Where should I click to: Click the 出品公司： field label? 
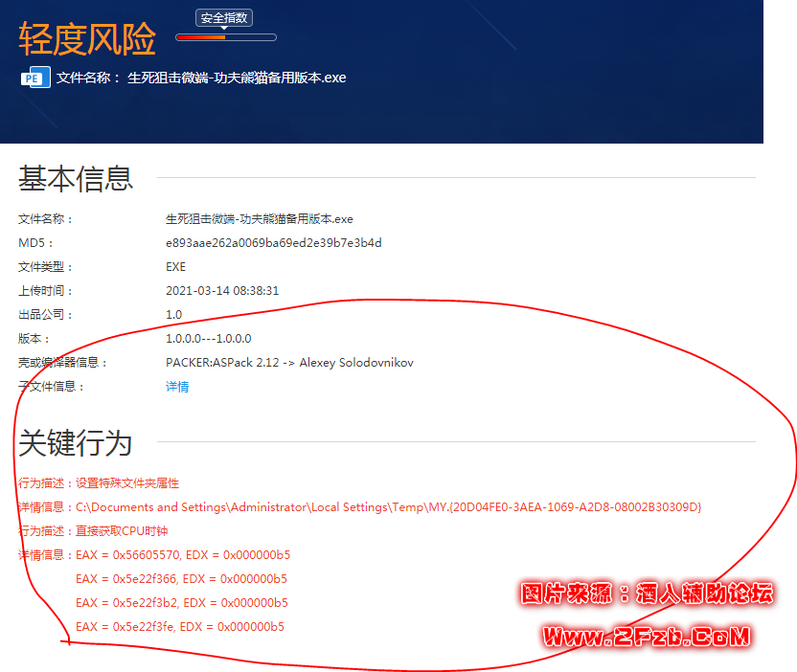pyautogui.click(x=46, y=314)
